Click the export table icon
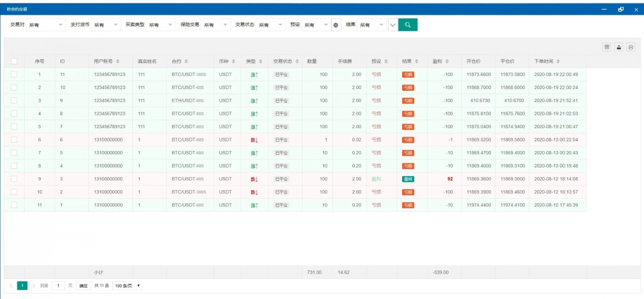Image resolution: width=644 pixels, height=299 pixels. [x=618, y=47]
